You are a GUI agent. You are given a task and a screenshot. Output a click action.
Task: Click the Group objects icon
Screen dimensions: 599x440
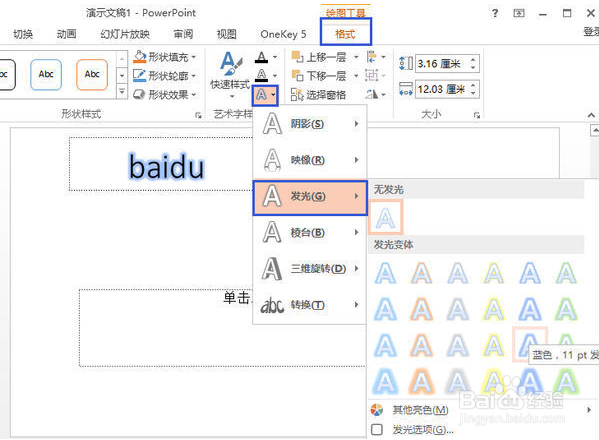pyautogui.click(x=376, y=75)
